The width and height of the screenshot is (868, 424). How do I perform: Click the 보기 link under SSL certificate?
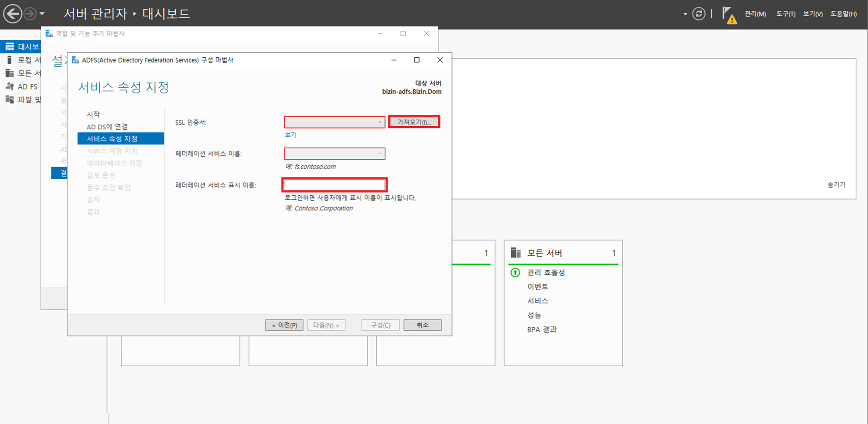click(x=290, y=135)
